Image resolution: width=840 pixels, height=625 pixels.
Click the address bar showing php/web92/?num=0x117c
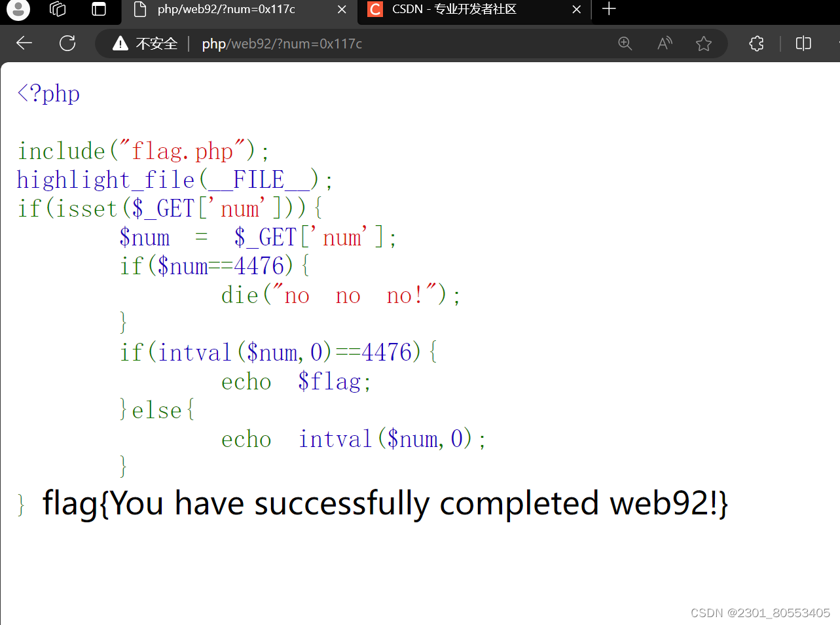(x=282, y=43)
